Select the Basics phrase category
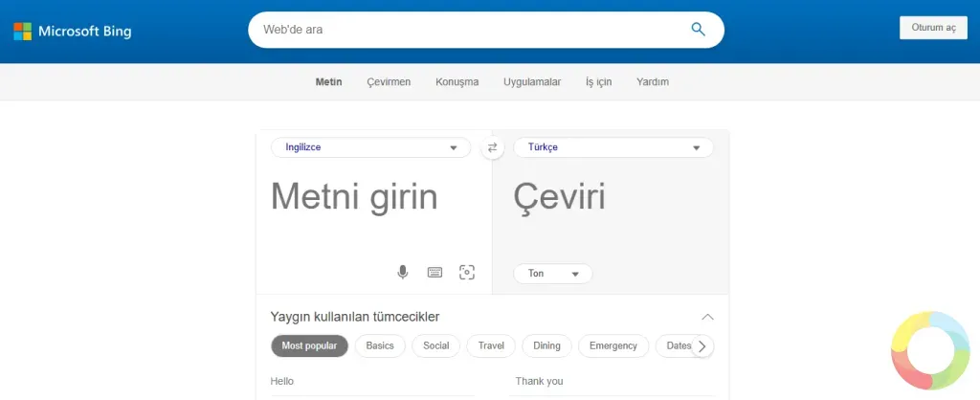980x400 pixels. tap(380, 345)
